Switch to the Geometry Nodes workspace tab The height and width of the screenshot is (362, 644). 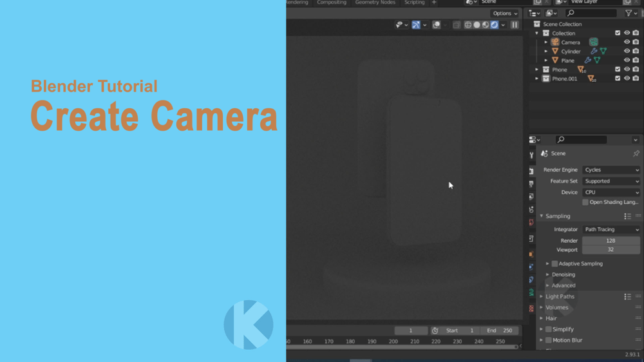point(375,3)
